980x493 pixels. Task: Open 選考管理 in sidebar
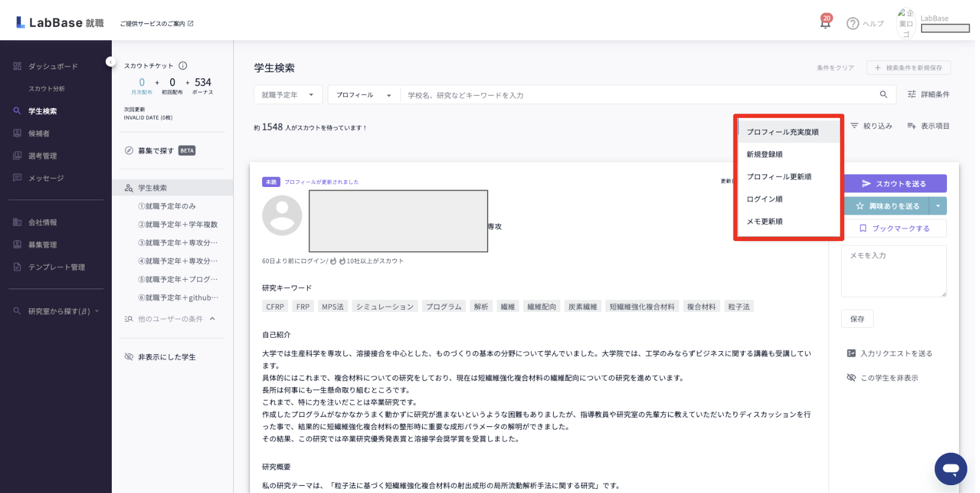(42, 156)
